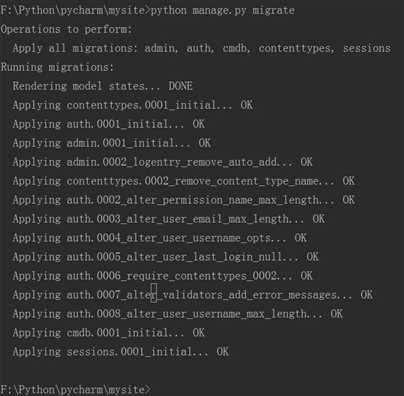Click the auth.0004_alter_user_username_opts line
The width and height of the screenshot is (404, 396).
pos(160,238)
